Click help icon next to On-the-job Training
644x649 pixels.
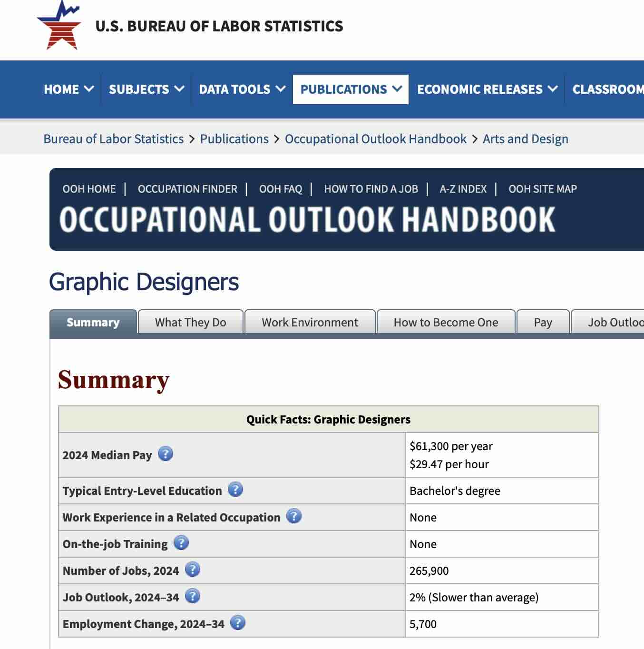tap(180, 542)
